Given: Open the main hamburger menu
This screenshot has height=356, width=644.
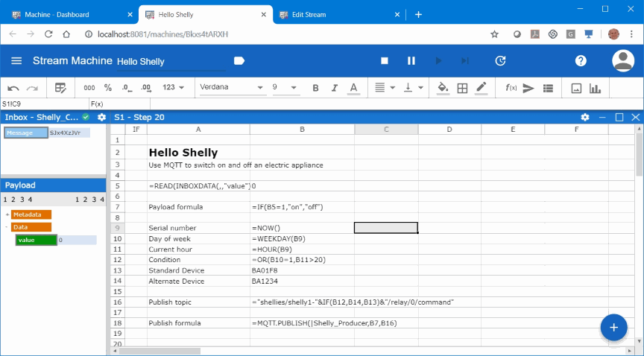Looking at the screenshot, I should click(16, 61).
